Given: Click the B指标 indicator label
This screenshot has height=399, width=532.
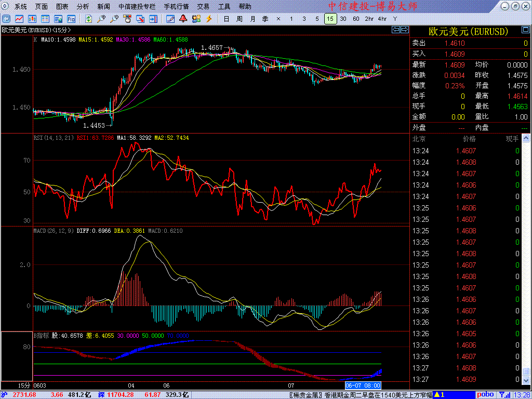Looking at the screenshot, I should pyautogui.click(x=42, y=336).
